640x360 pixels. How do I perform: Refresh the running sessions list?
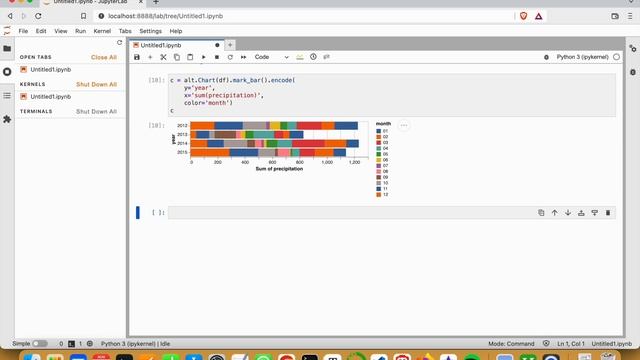[x=119, y=43]
